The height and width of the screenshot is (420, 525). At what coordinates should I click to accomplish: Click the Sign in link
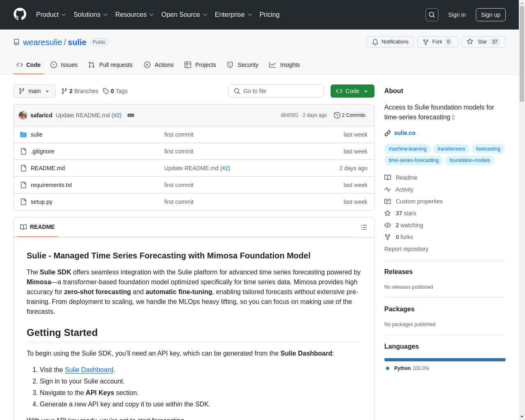coord(457,15)
